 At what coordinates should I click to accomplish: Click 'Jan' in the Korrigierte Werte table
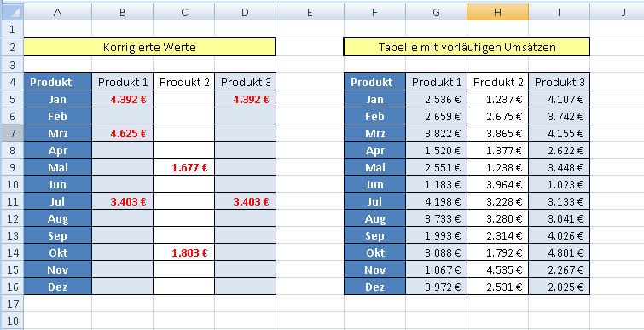tap(57, 99)
